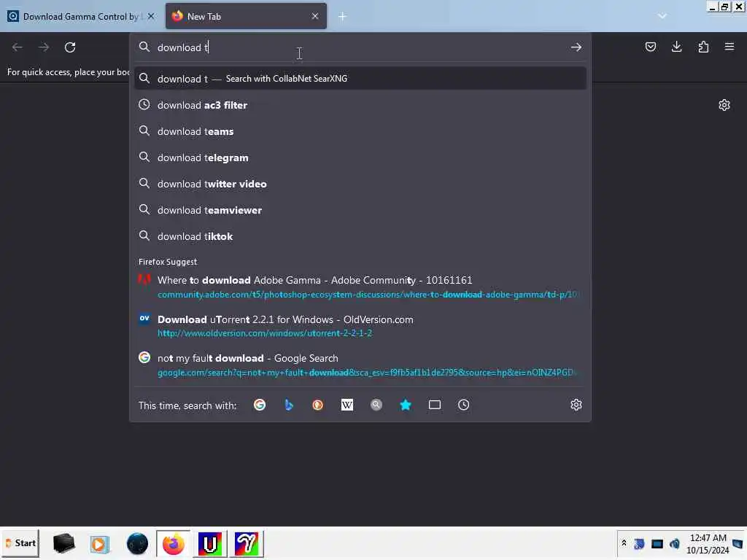The width and height of the screenshot is (747, 560).
Task: Reload the current page
Action: pyautogui.click(x=70, y=47)
